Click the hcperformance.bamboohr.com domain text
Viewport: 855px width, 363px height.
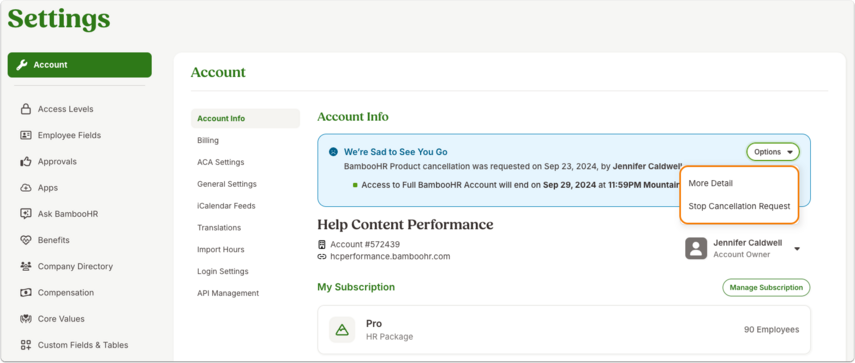pyautogui.click(x=390, y=256)
